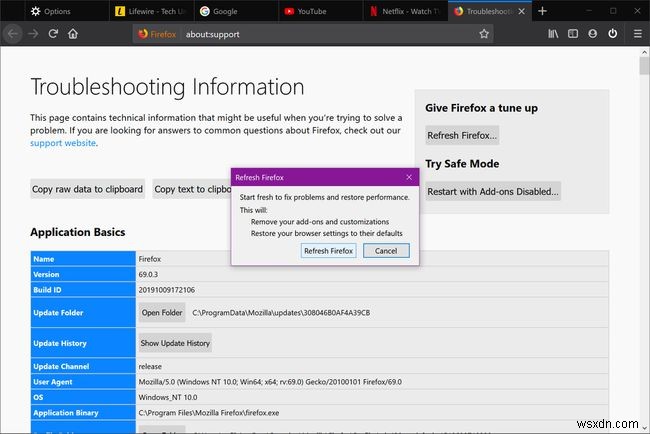Switch to the YouTube tab

[319, 11]
